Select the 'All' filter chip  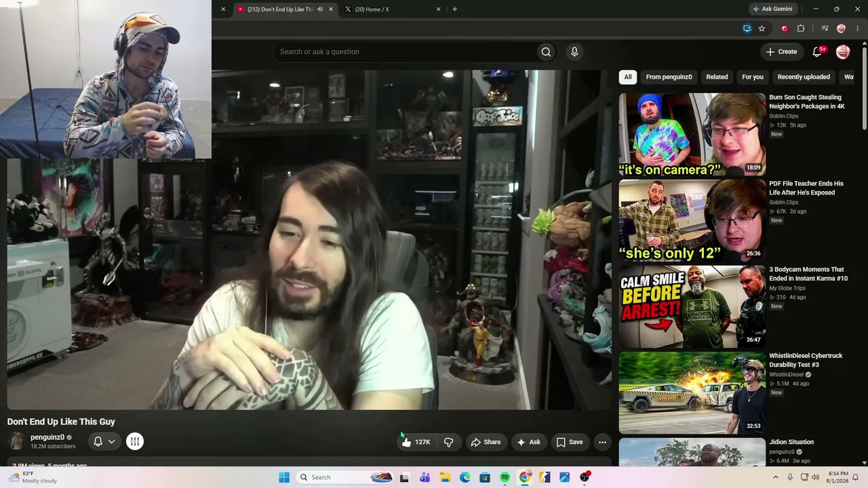coord(628,77)
